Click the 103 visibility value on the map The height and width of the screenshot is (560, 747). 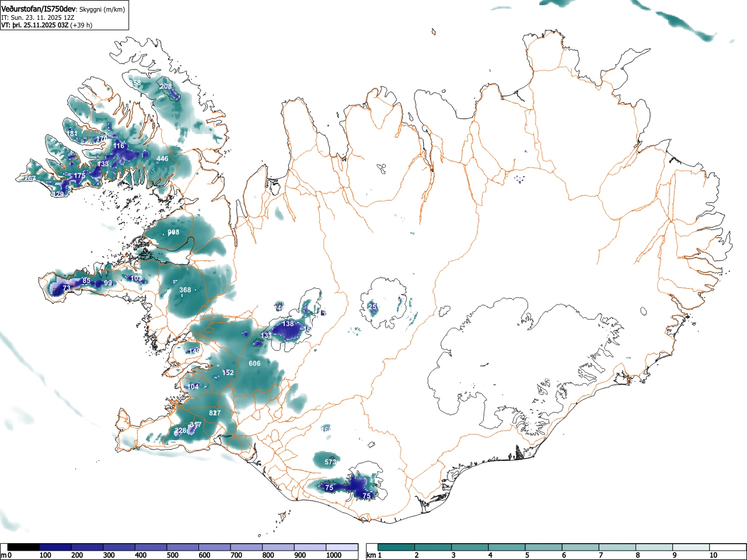click(136, 278)
